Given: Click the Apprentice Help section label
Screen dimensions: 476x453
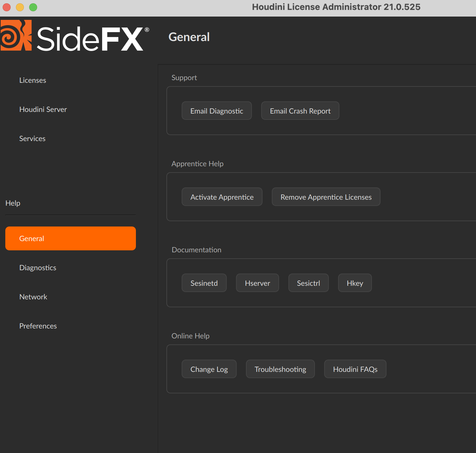Looking at the screenshot, I should (x=198, y=164).
